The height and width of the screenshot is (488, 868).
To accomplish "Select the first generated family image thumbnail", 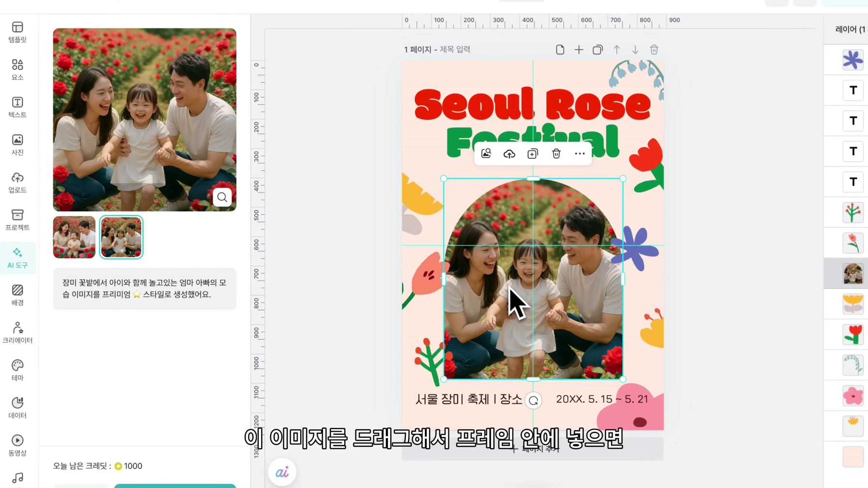I will 74,237.
